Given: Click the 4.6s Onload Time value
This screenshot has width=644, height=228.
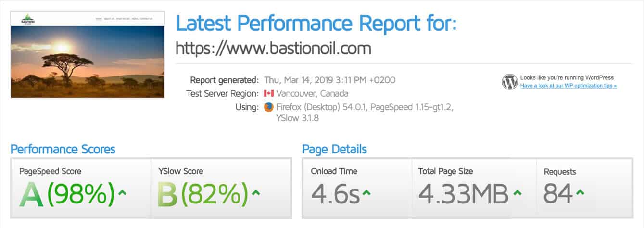Looking at the screenshot, I should tap(335, 194).
